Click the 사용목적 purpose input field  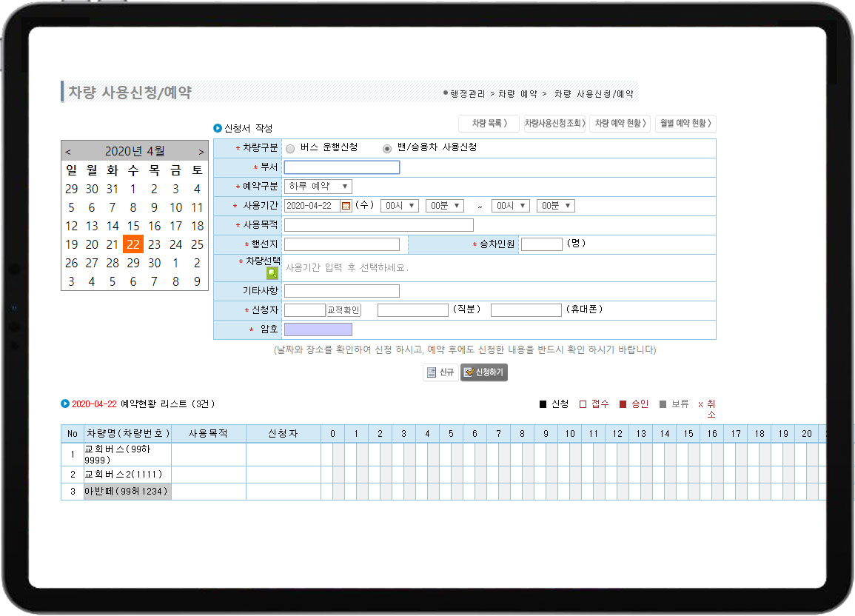(x=379, y=225)
